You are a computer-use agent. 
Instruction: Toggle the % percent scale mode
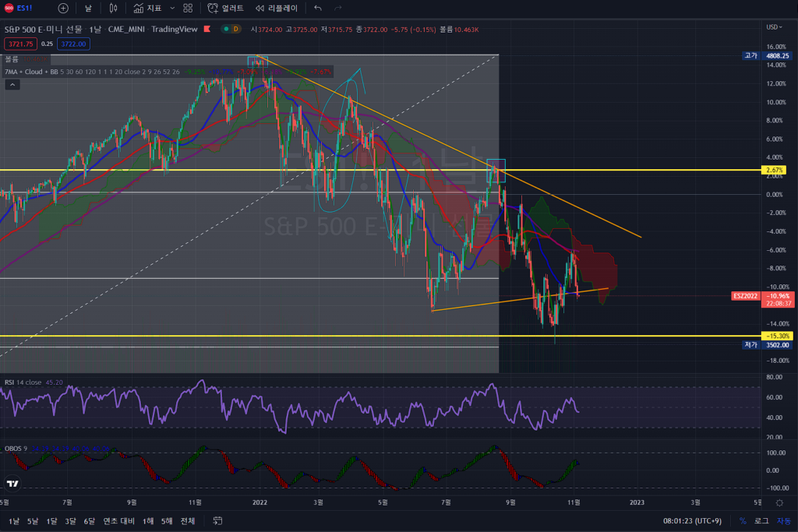pos(743,520)
